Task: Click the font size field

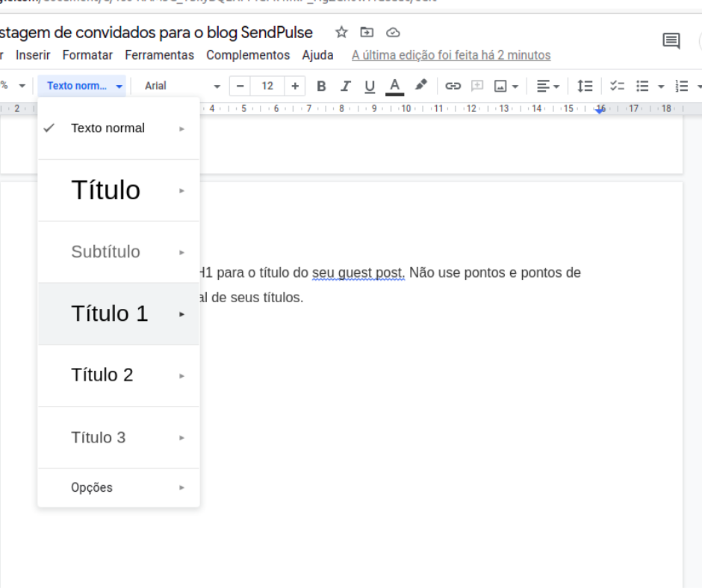Action: coord(267,86)
